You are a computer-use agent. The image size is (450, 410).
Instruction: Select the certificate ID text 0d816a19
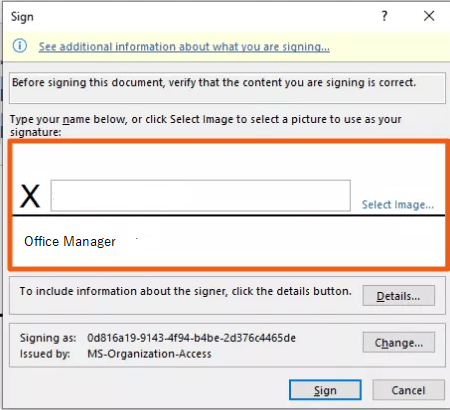click(x=191, y=338)
